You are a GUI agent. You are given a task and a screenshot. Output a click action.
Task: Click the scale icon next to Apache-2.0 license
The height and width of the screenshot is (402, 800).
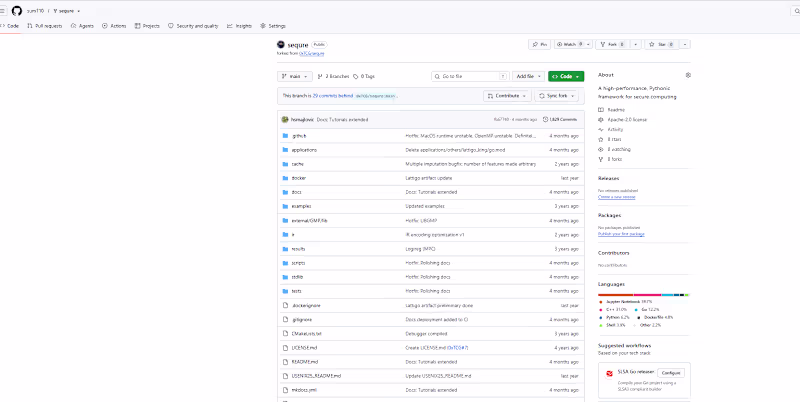pos(601,119)
